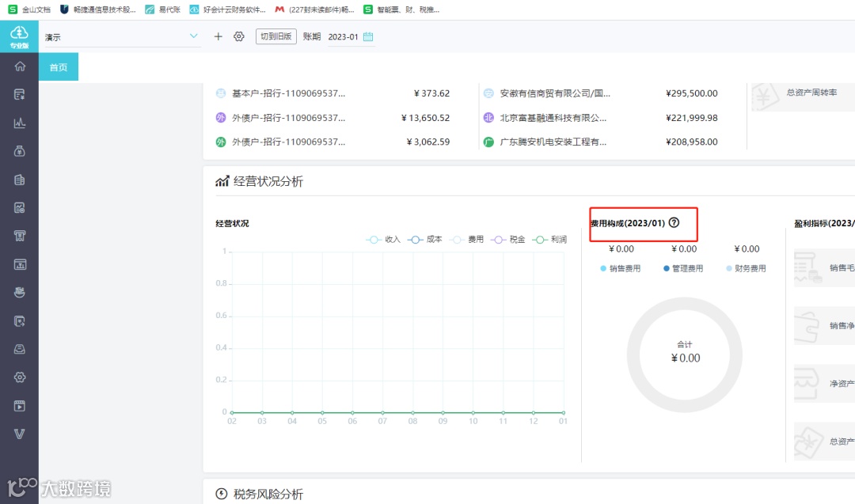
Task: Click the green 外 icon of 外债户 ¥3,062.59
Action: click(220, 142)
